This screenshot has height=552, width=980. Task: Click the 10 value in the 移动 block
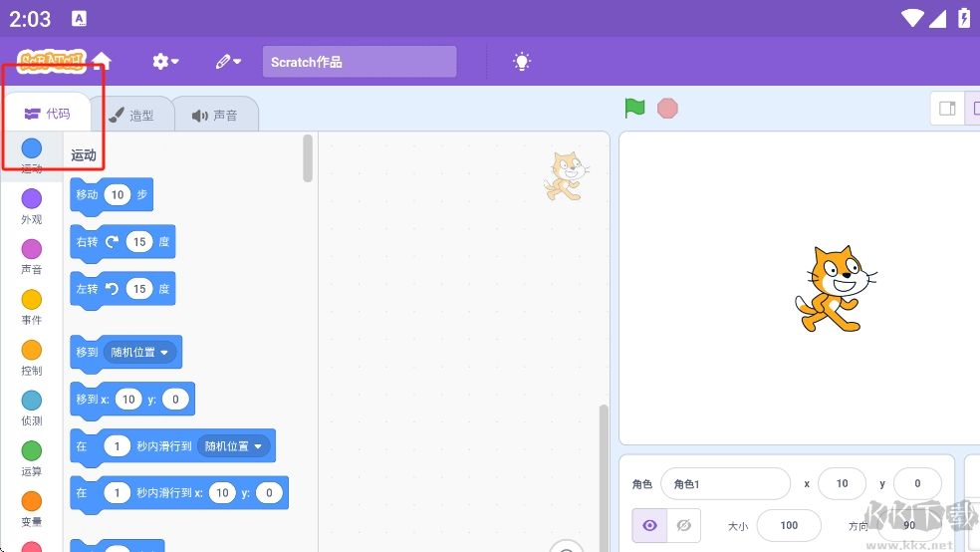click(x=118, y=195)
